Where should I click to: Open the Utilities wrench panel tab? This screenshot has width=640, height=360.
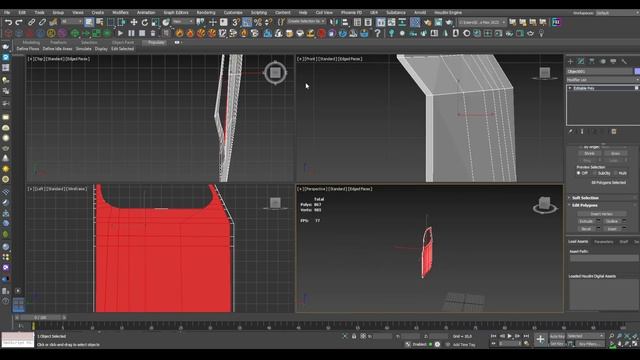click(624, 61)
